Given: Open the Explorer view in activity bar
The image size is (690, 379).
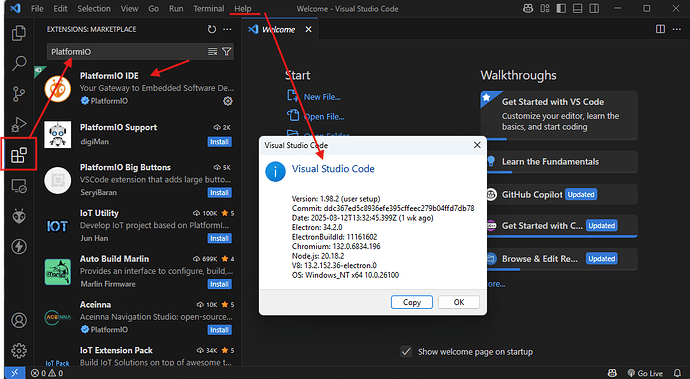Looking at the screenshot, I should pyautogui.click(x=19, y=33).
